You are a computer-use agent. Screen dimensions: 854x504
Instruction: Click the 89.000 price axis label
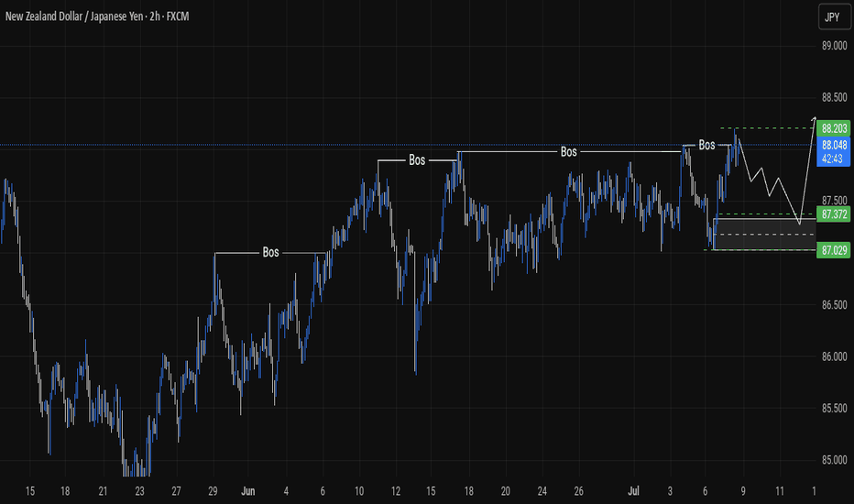click(x=835, y=46)
